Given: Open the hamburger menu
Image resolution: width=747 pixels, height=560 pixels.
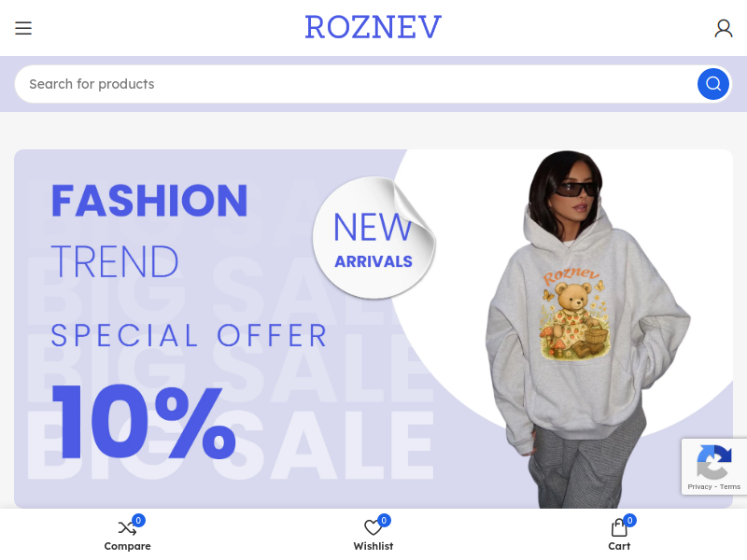Looking at the screenshot, I should coord(22,28).
